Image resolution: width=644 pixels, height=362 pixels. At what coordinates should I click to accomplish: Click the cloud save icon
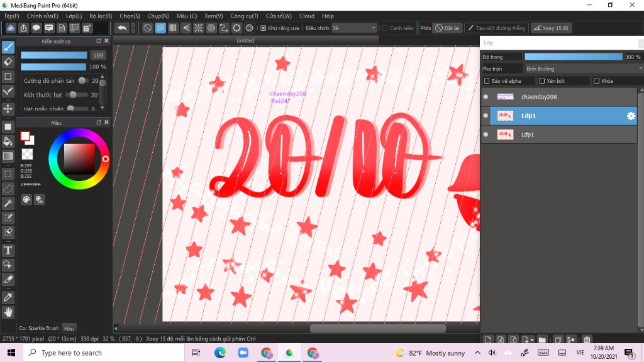11,28
